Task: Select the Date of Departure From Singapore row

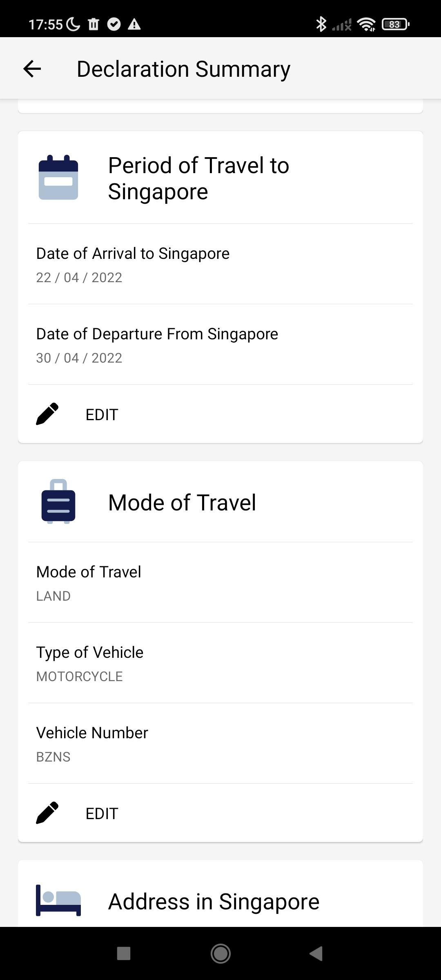Action: click(x=220, y=345)
